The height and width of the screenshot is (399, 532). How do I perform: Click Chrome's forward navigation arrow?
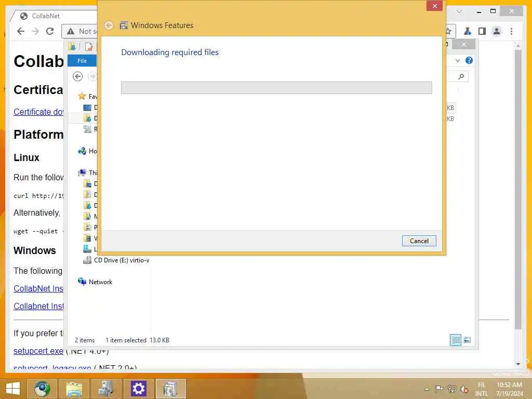point(35,31)
